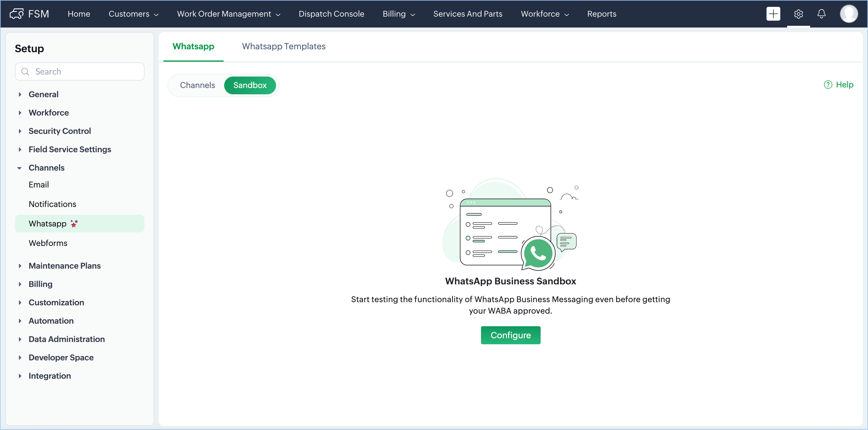Expand the Field Service Settings arrow
868x430 pixels.
click(20, 149)
